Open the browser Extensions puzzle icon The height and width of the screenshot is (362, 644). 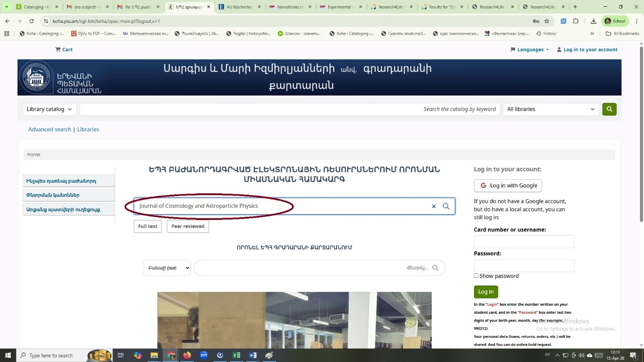pyautogui.click(x=576, y=21)
